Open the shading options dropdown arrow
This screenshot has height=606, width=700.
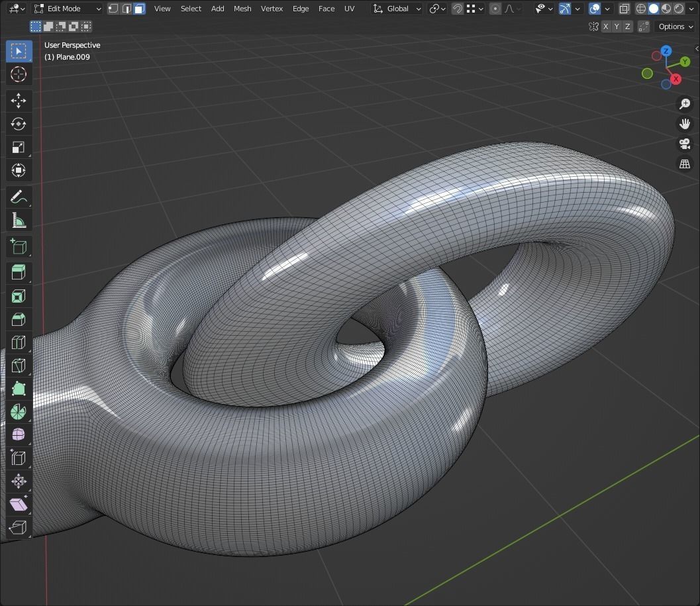pyautogui.click(x=691, y=9)
